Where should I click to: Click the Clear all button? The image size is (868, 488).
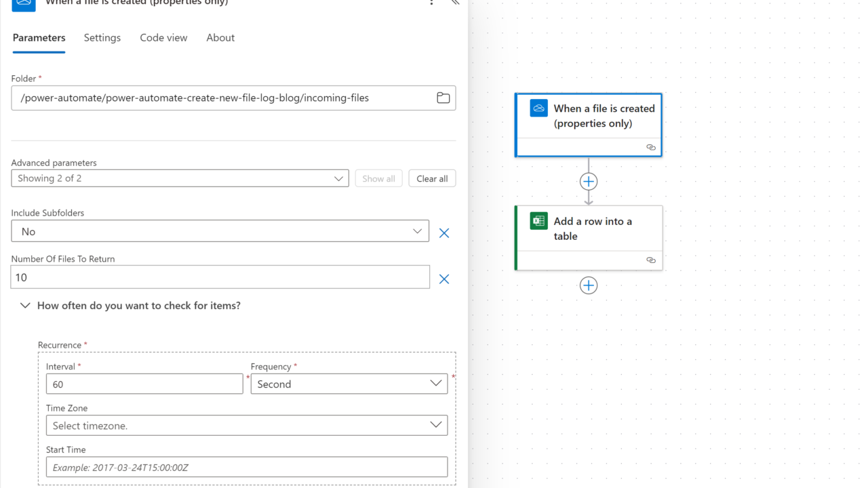point(432,178)
